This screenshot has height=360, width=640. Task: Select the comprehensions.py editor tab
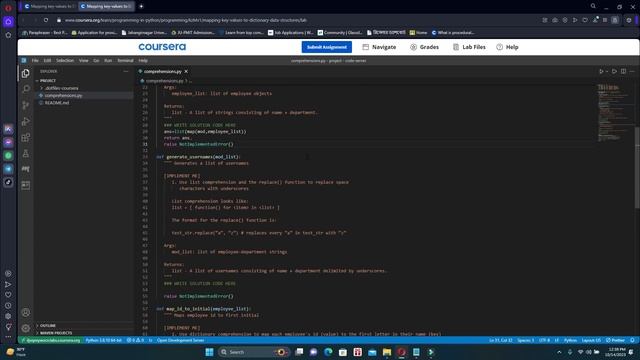162,71
